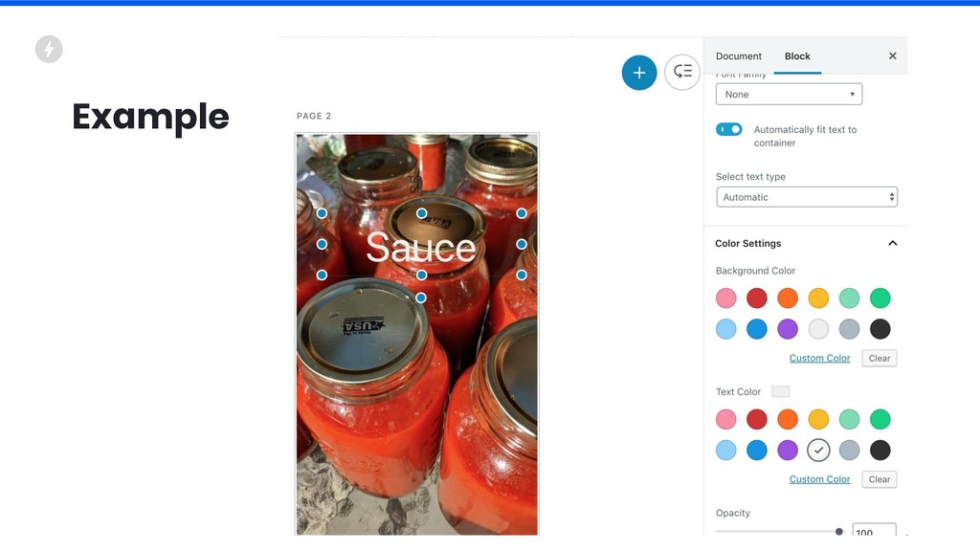This screenshot has width=980, height=551.
Task: Open the Font Family None dropdown
Action: click(789, 95)
